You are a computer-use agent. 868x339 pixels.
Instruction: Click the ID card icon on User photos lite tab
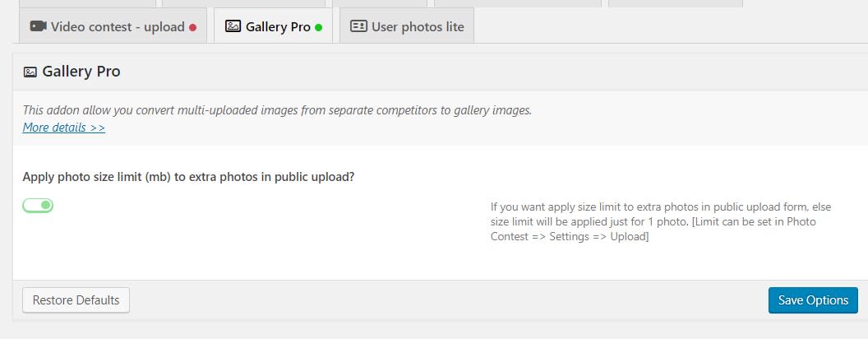[358, 26]
